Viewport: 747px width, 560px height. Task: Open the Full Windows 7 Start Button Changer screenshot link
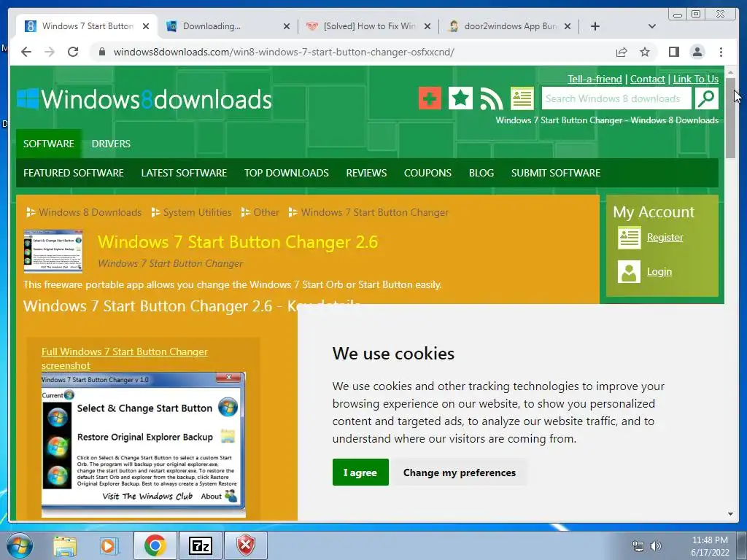[x=124, y=359]
